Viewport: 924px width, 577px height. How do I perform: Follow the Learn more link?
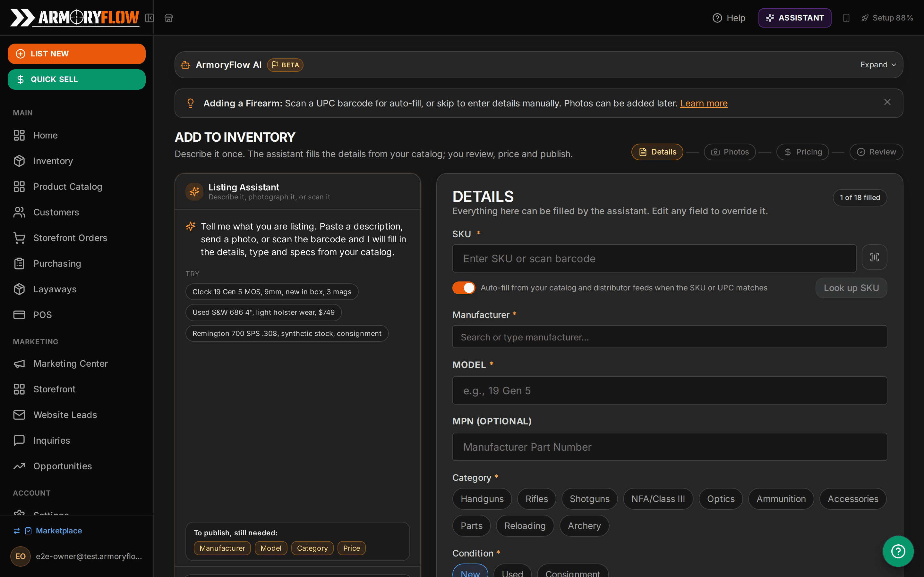coord(704,103)
